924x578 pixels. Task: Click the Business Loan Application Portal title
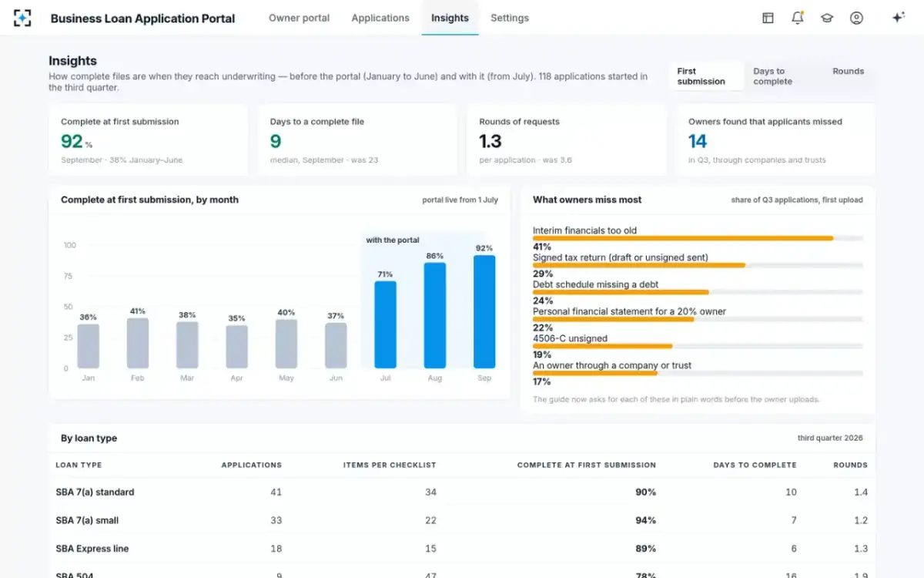[x=142, y=18]
